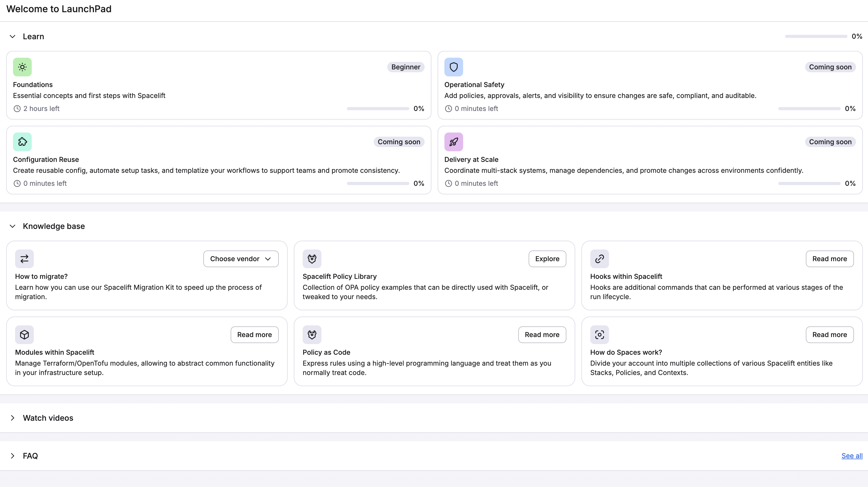Expand the FAQ section
Image resolution: width=868 pixels, height=487 pixels.
(12, 456)
